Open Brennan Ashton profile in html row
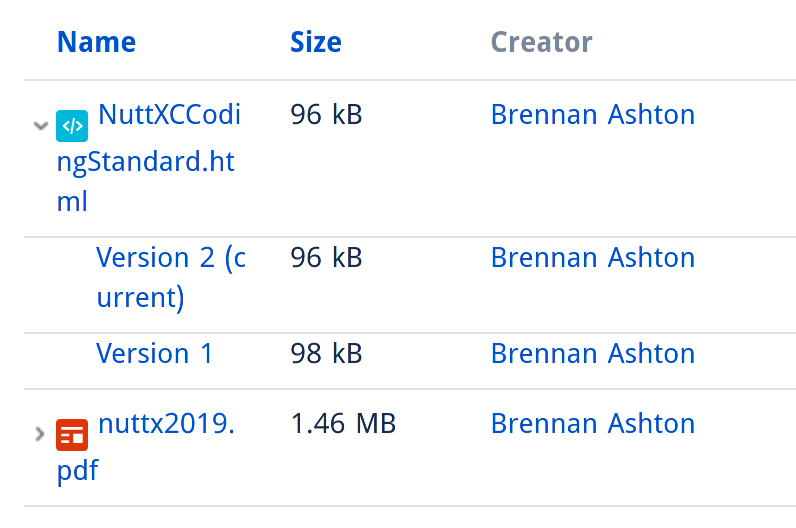 coord(592,115)
